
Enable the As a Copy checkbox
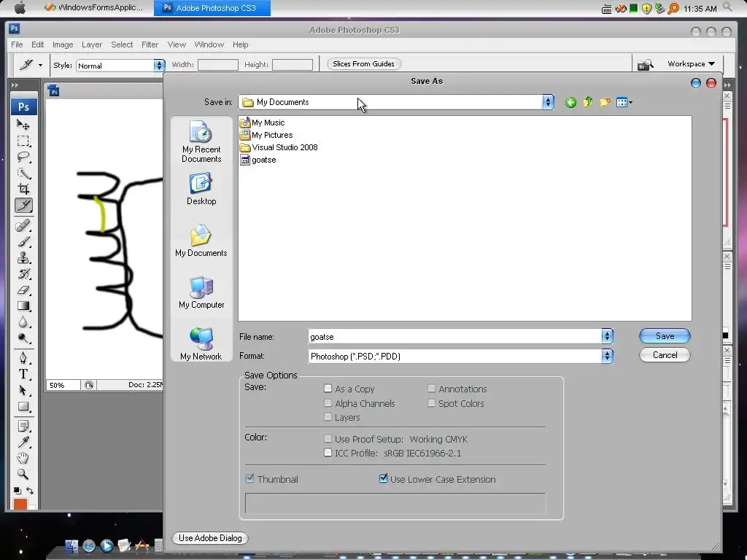click(328, 389)
